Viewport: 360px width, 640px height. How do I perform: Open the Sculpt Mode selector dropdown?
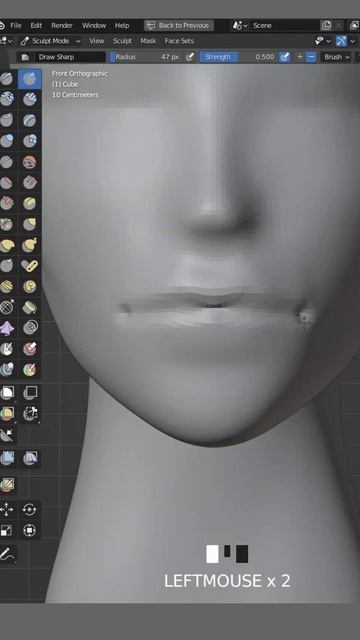coord(50,41)
